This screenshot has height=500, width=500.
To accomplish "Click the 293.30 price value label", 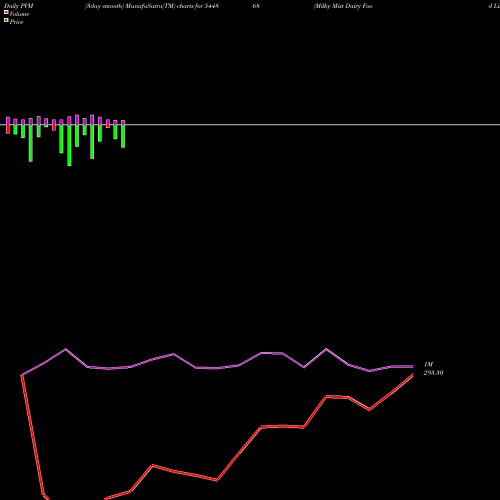I will click(x=433, y=373).
